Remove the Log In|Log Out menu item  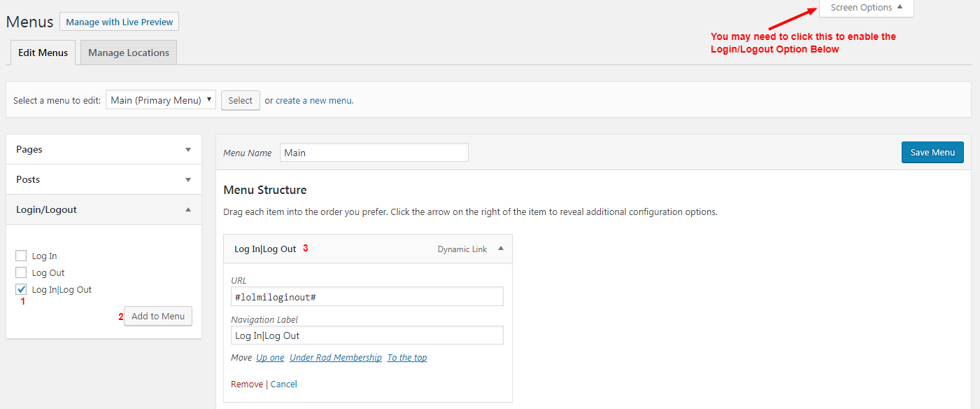pyautogui.click(x=247, y=384)
